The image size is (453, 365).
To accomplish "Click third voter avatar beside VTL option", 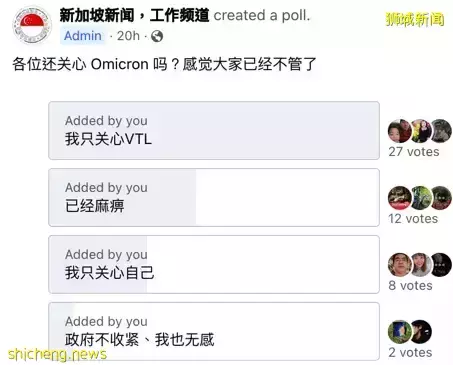I will pos(441,131).
